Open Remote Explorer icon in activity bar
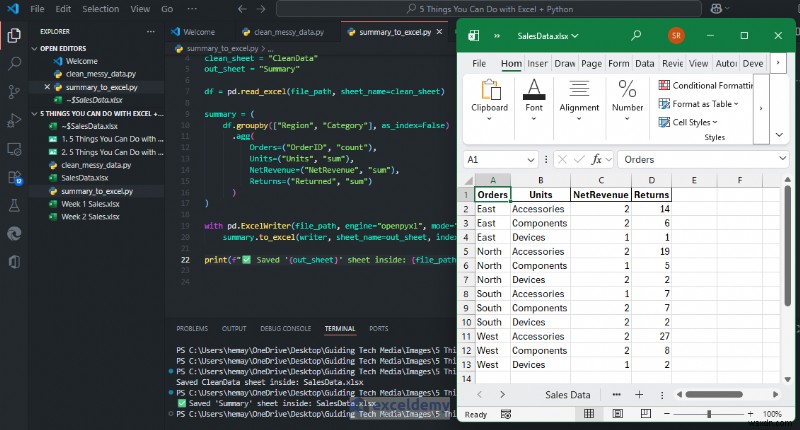This screenshot has width=800, height=430. [14, 149]
